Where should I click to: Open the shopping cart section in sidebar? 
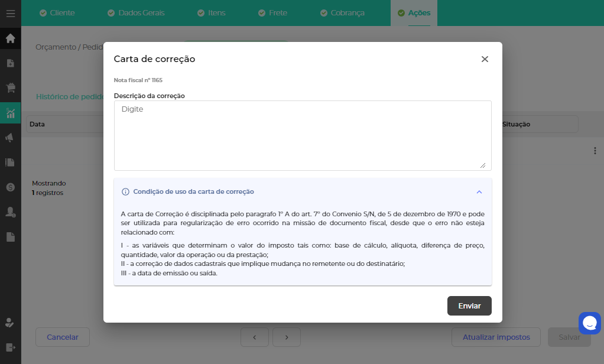pyautogui.click(x=10, y=88)
